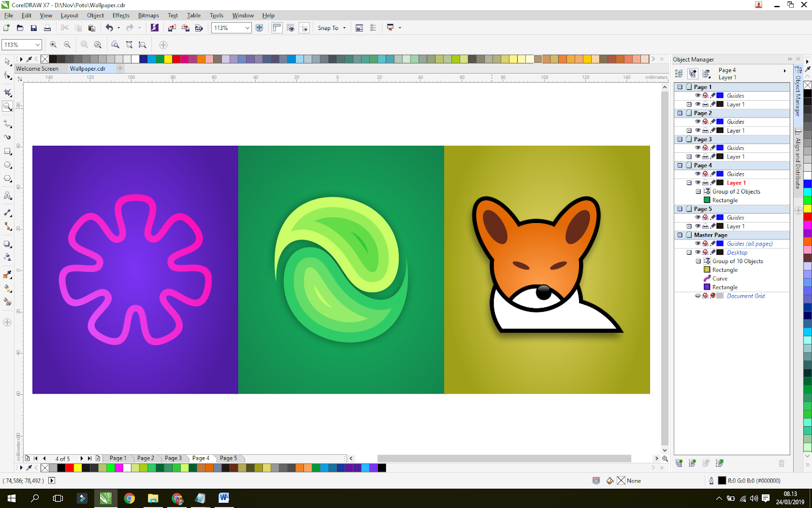Go to the next page arrow
The height and width of the screenshot is (508, 812).
81,458
